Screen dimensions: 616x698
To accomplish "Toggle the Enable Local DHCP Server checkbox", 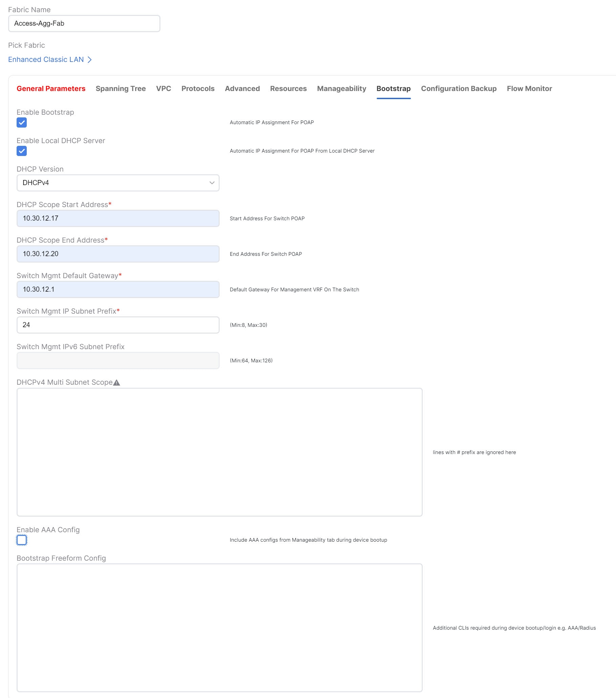I will [x=22, y=151].
